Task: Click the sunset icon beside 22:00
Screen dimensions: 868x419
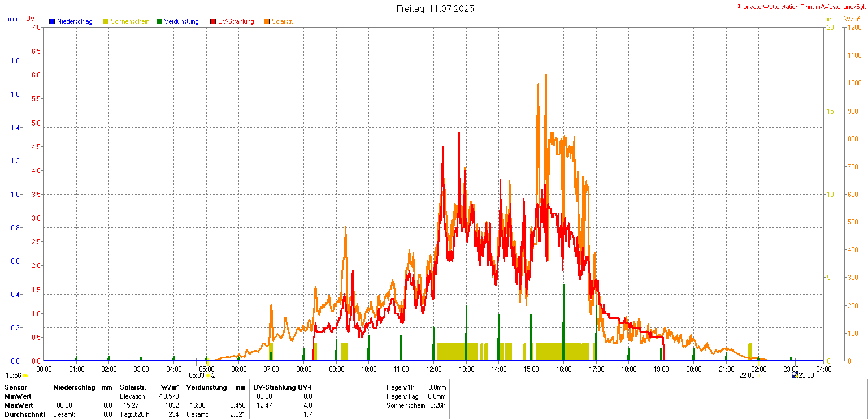Action: (x=758, y=375)
